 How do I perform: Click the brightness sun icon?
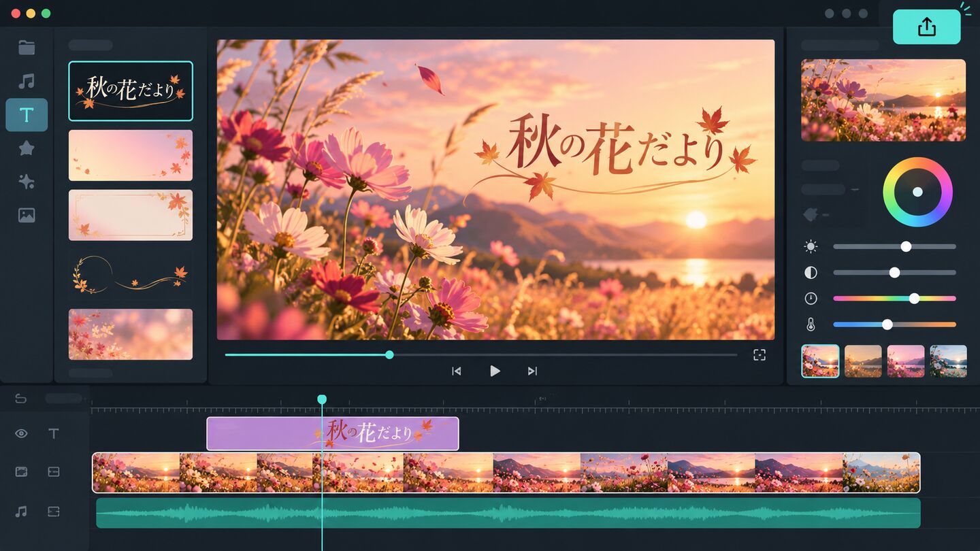click(x=811, y=246)
